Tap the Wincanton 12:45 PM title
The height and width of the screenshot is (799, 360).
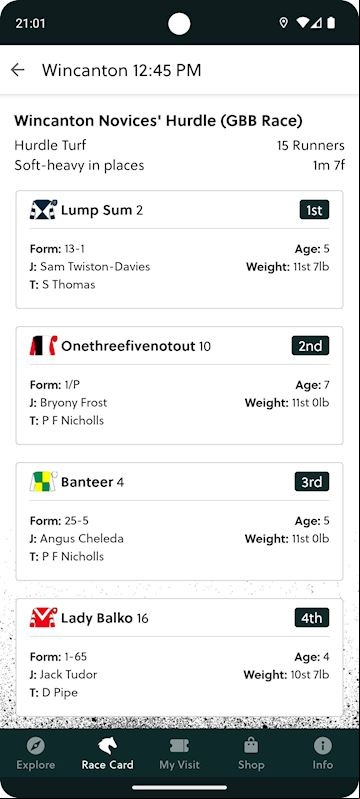tap(121, 70)
